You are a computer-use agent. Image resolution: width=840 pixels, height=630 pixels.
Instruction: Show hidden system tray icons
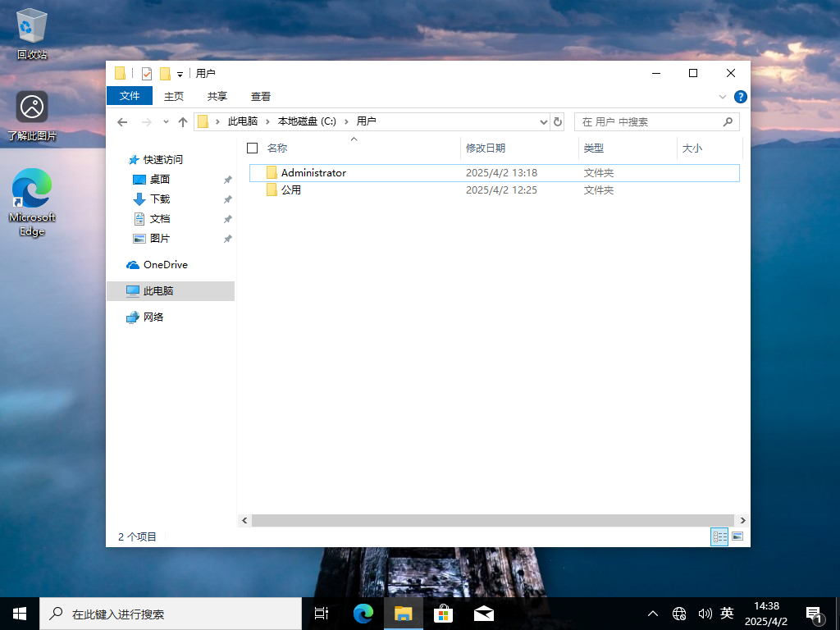point(653,614)
